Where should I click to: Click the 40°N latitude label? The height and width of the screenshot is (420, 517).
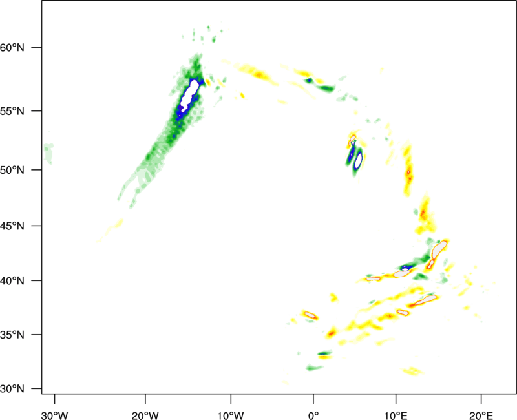(x=12, y=281)
